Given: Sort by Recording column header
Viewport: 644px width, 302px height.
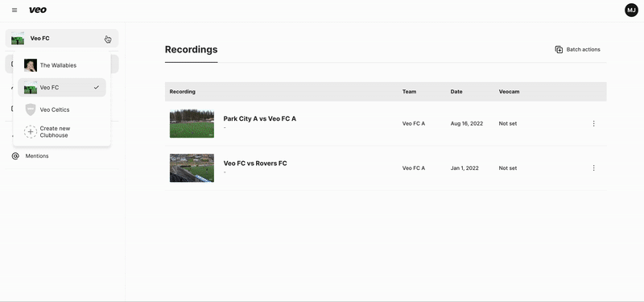Looking at the screenshot, I should coord(183,92).
